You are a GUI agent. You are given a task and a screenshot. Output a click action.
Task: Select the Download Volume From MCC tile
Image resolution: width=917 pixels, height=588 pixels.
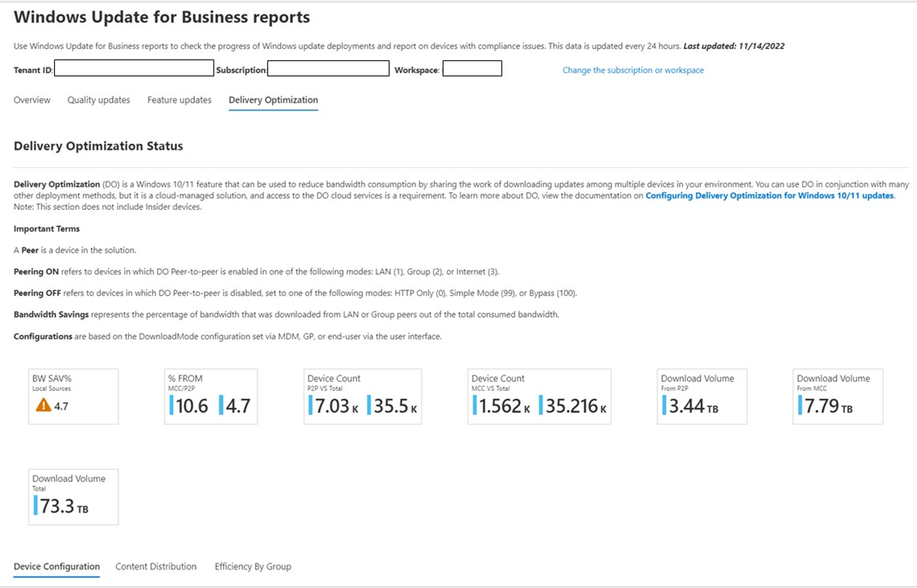click(x=837, y=396)
